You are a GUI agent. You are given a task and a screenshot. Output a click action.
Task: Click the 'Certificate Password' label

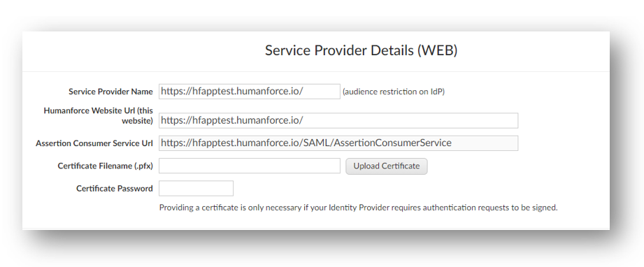tap(115, 189)
